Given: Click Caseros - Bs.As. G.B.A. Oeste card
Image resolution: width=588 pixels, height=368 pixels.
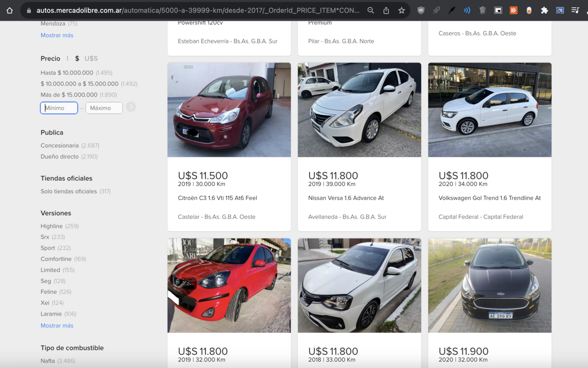Looking at the screenshot, I should pos(477,34).
